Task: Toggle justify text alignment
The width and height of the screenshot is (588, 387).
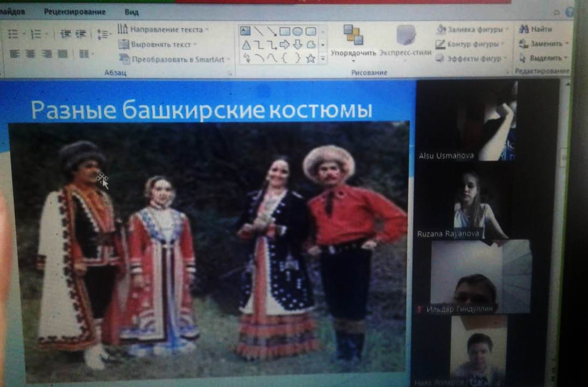Action: pyautogui.click(x=63, y=54)
